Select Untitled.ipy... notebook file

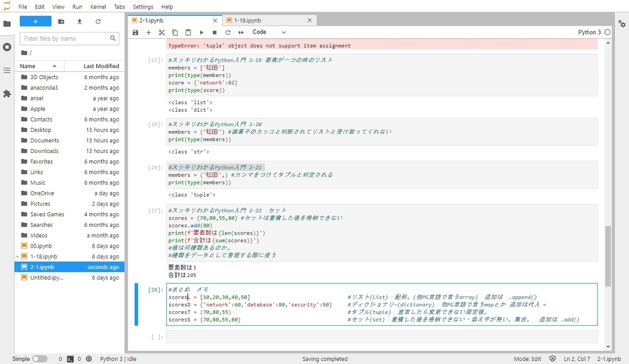pos(70,278)
